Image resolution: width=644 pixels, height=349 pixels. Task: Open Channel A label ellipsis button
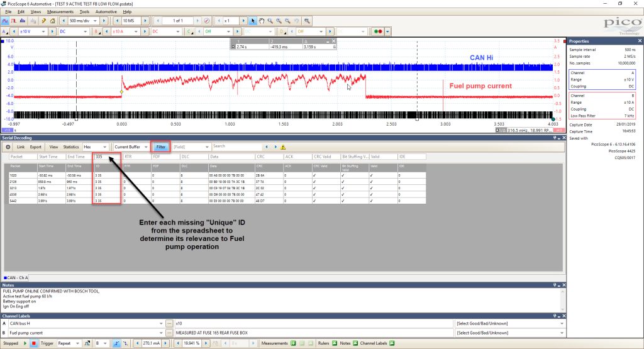(x=169, y=324)
